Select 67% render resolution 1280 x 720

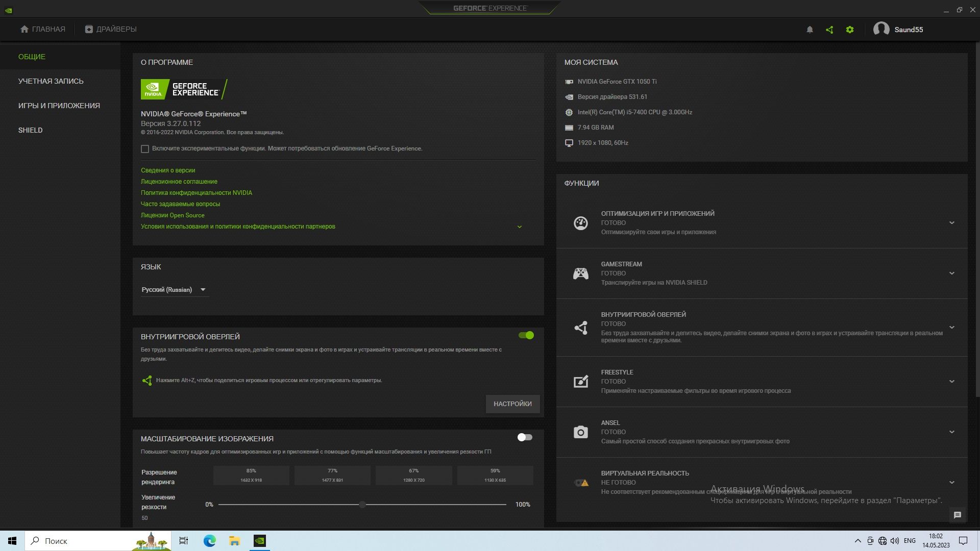click(x=413, y=475)
